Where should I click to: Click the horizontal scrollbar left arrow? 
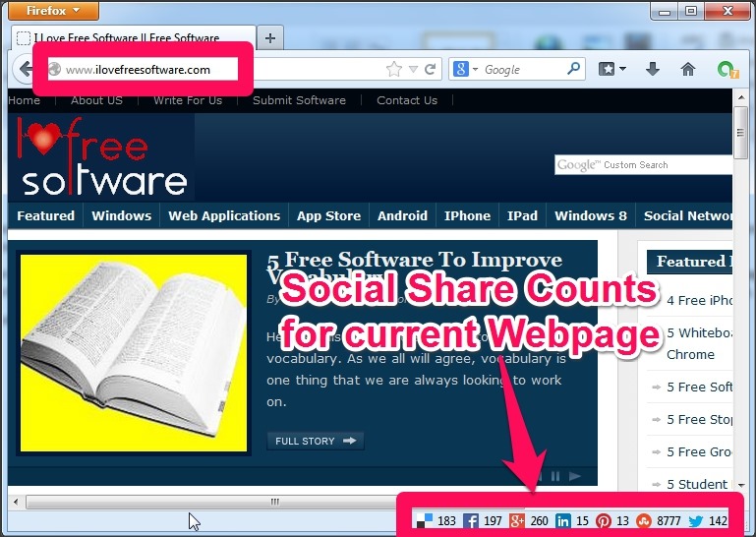(x=16, y=502)
